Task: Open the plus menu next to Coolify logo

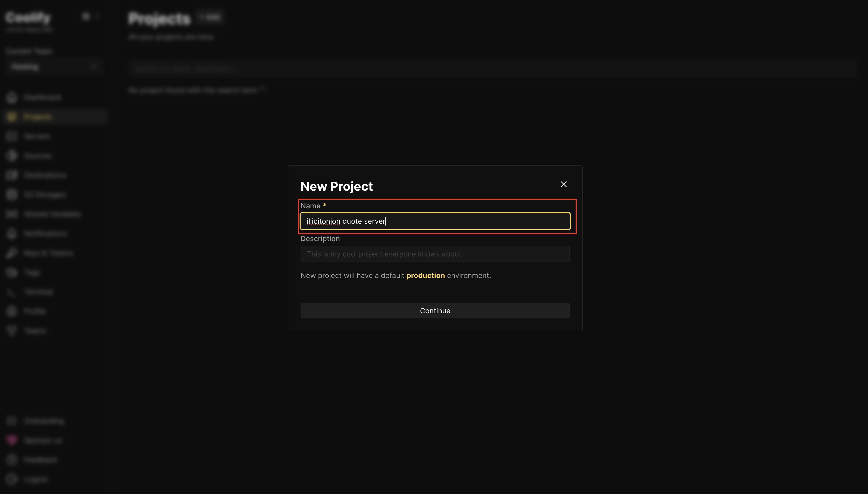Action: 85,16
